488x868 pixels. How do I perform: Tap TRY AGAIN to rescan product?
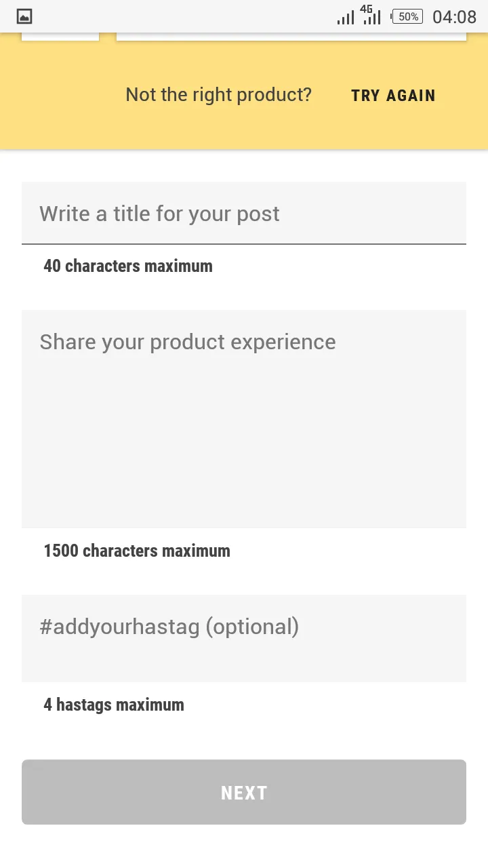(x=393, y=96)
